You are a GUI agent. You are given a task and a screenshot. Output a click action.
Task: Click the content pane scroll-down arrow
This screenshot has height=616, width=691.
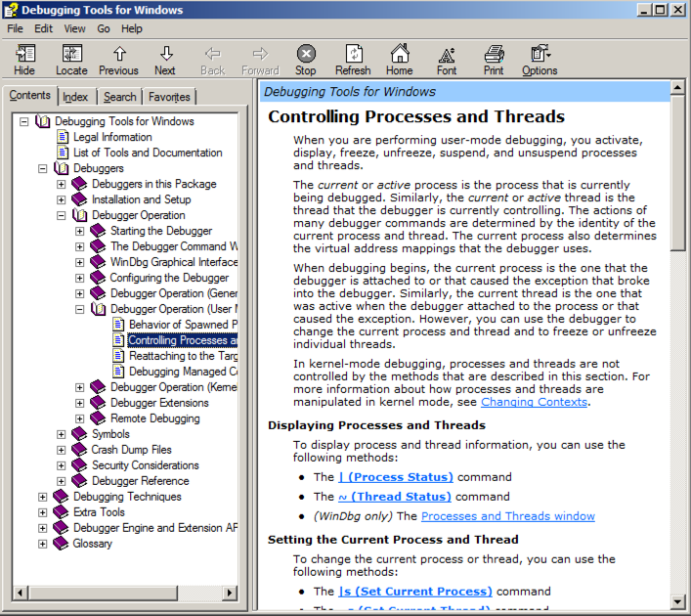(x=677, y=601)
